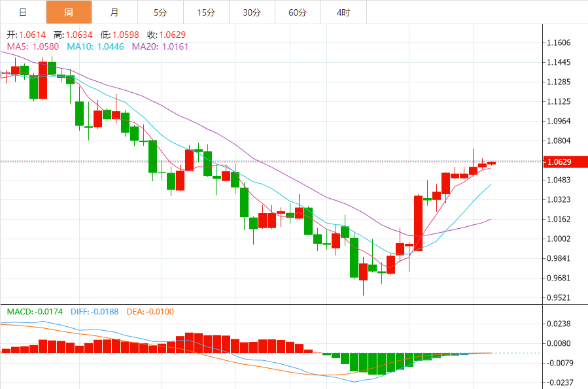Viewport: 588px width, 389px height.
Task: Switch to the 60分 interval tab
Action: point(298,12)
